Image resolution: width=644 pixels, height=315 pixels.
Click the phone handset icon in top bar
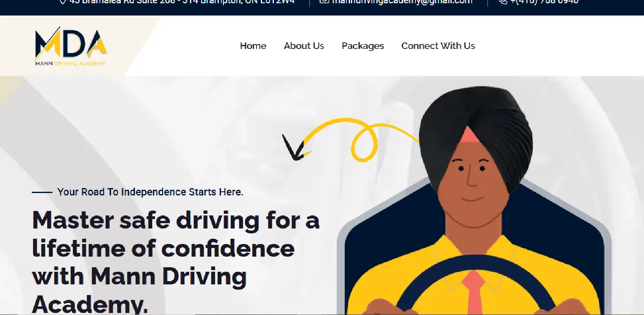pos(503,2)
